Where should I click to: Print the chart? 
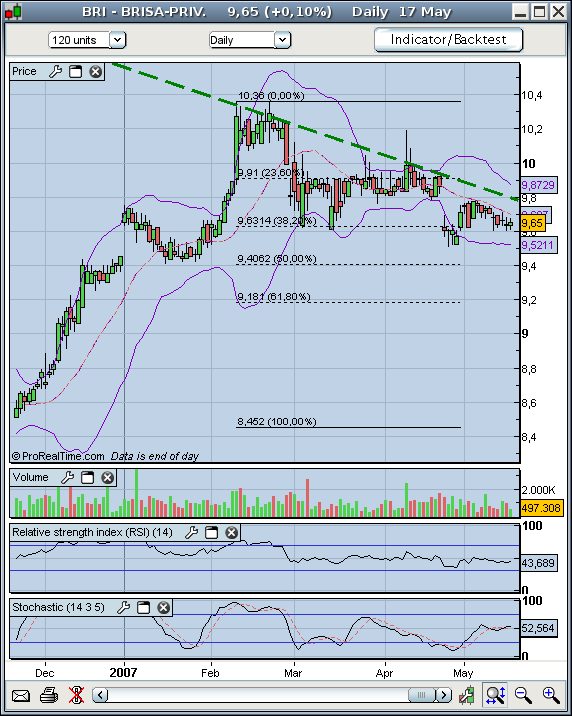(x=49, y=695)
